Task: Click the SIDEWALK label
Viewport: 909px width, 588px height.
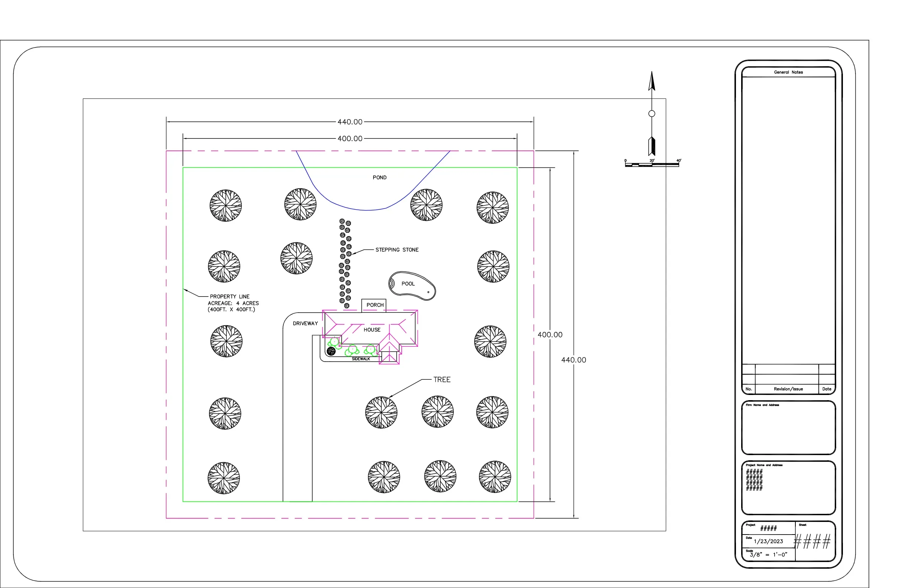Action: (x=361, y=359)
